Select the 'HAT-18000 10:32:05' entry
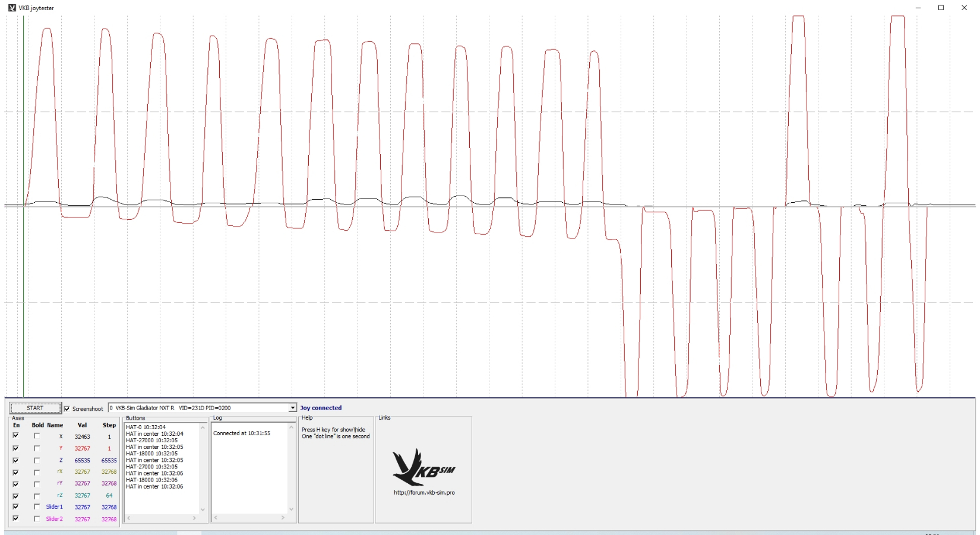This screenshot has width=980, height=535. tap(151, 454)
